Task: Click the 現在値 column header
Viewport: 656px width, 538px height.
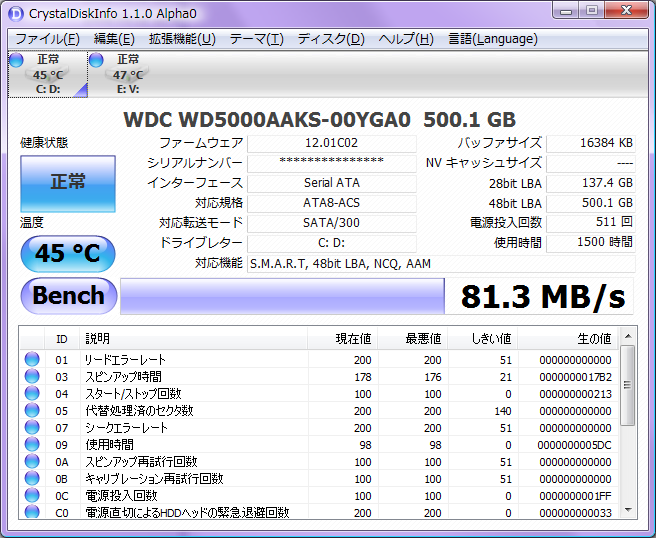Action: (x=343, y=338)
